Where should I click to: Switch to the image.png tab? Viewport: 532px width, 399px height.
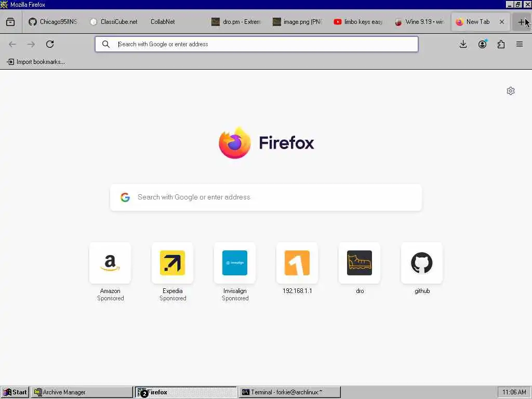(297, 22)
